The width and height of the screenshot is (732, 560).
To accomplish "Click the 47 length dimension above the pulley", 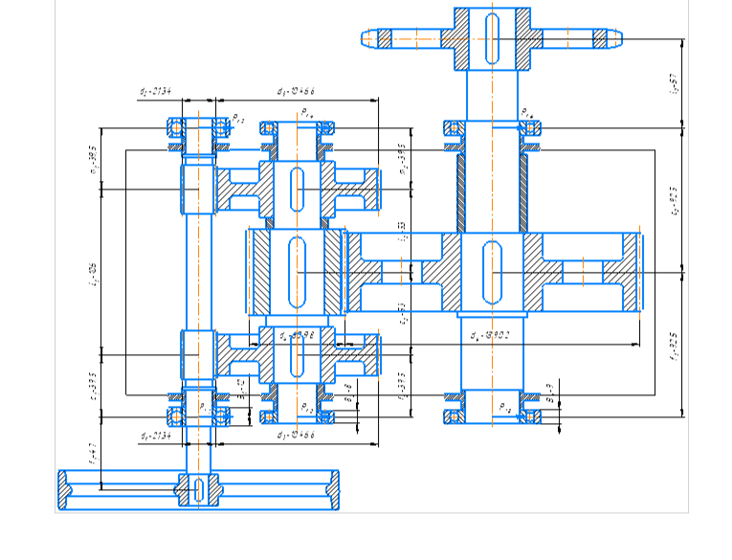I will pyautogui.click(x=94, y=453).
